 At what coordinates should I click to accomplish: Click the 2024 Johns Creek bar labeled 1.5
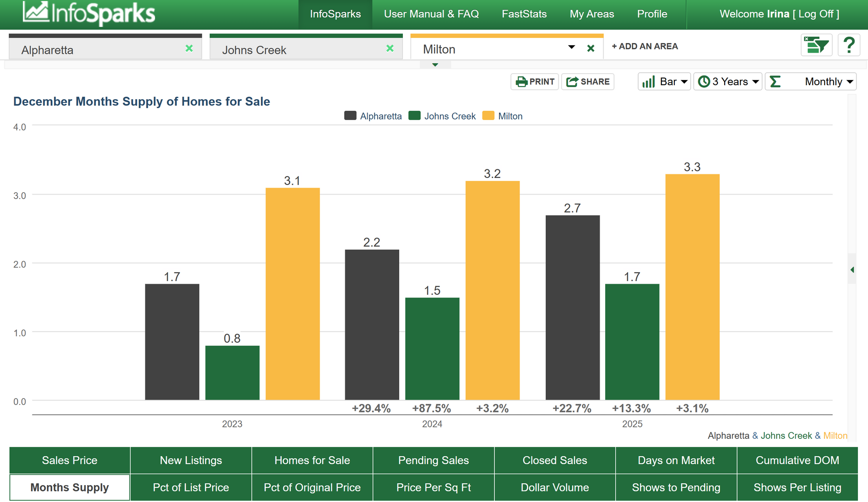tap(432, 349)
